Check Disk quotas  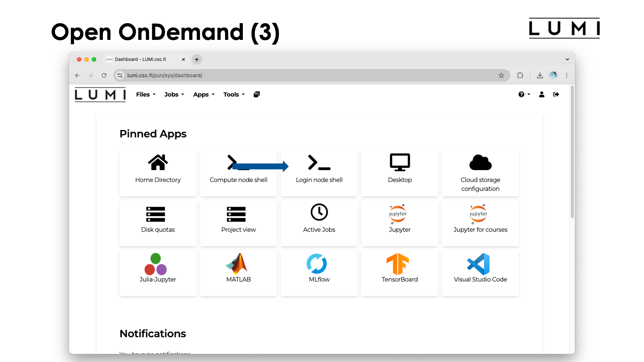158,221
